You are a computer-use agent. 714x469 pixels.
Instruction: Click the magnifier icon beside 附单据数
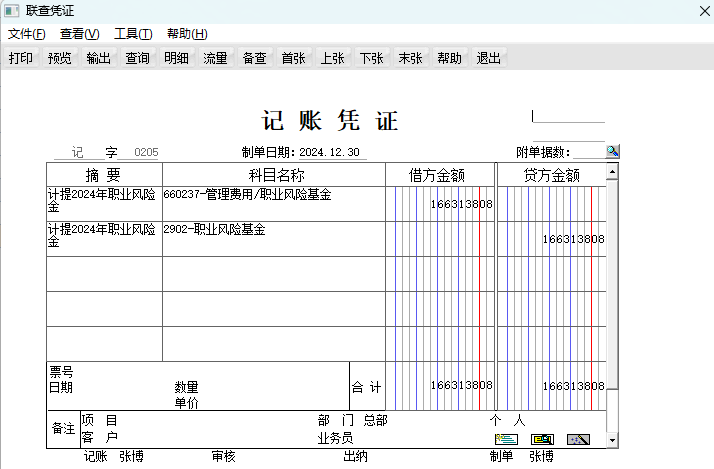click(612, 151)
